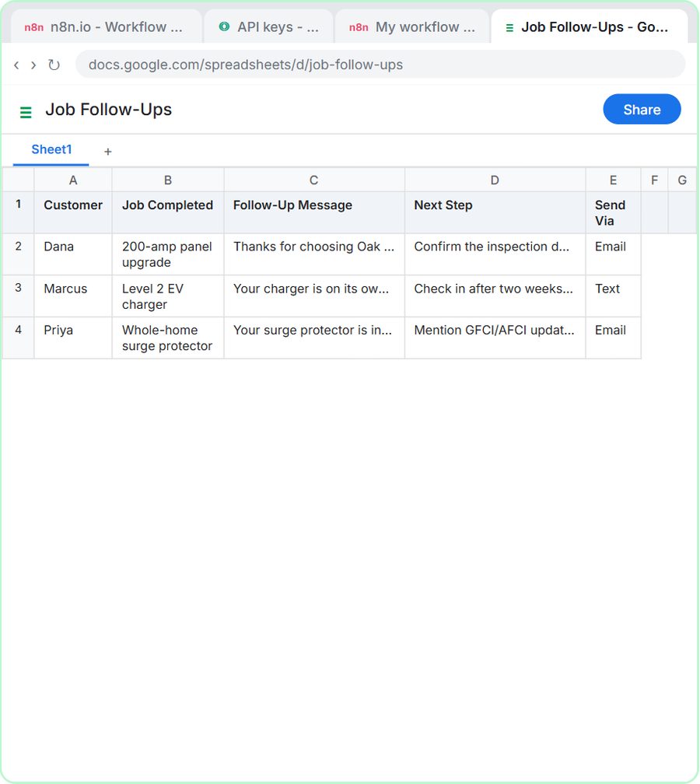Viewport: 700px width, 784px height.
Task: Click the URL address bar
Action: pyautogui.click(x=380, y=65)
